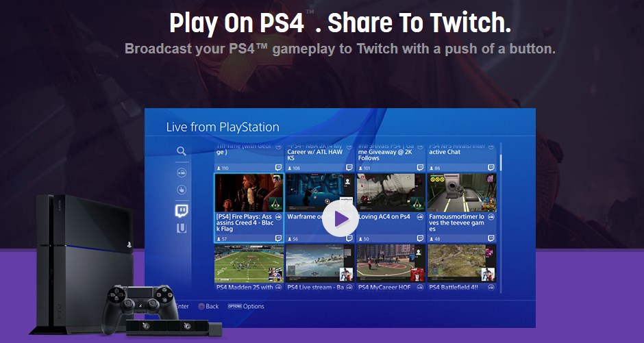Click controller badge beside PS4 MyCareer HOF title
Viewport: 644px width, 343px height.
pos(420,288)
